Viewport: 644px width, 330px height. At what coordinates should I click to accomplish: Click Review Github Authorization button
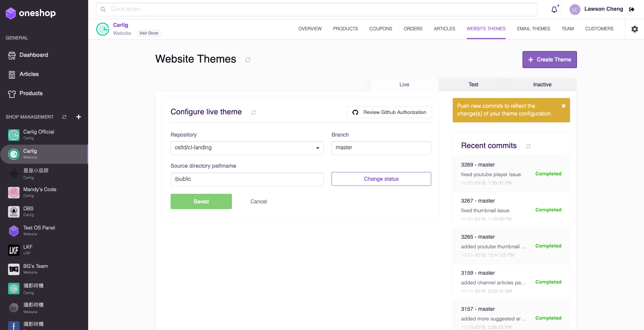[389, 112]
